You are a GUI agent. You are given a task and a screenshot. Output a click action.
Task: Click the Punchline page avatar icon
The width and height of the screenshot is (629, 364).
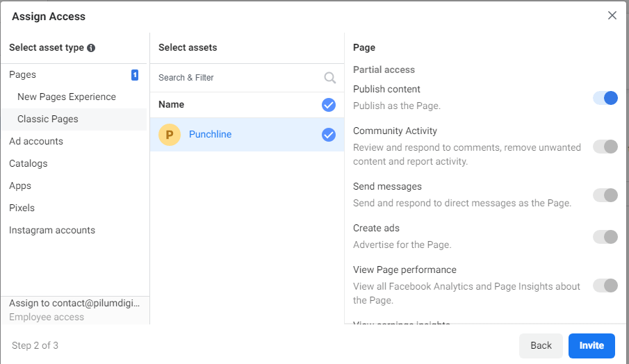coord(170,135)
